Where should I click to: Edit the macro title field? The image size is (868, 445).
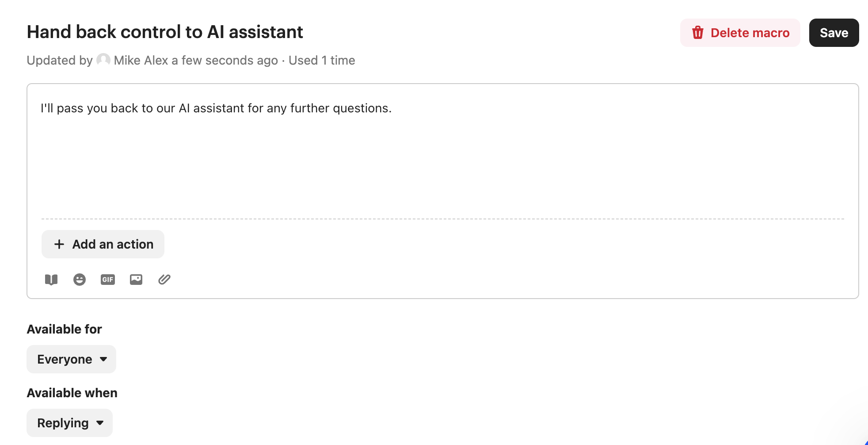click(x=165, y=32)
